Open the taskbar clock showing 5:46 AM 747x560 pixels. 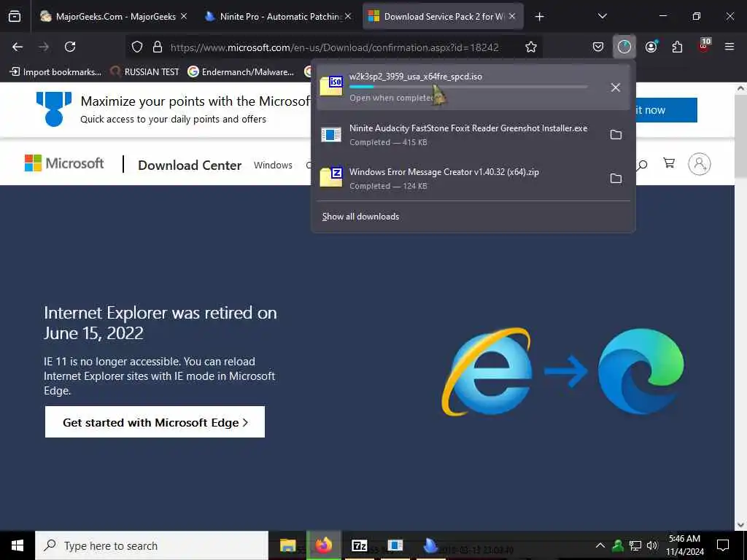pyautogui.click(x=684, y=545)
